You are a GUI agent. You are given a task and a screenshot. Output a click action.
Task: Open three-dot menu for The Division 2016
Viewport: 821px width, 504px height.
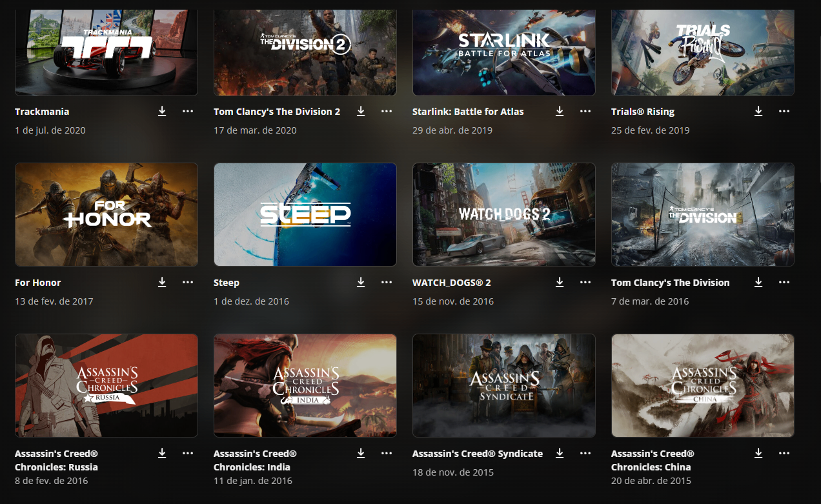tap(784, 283)
